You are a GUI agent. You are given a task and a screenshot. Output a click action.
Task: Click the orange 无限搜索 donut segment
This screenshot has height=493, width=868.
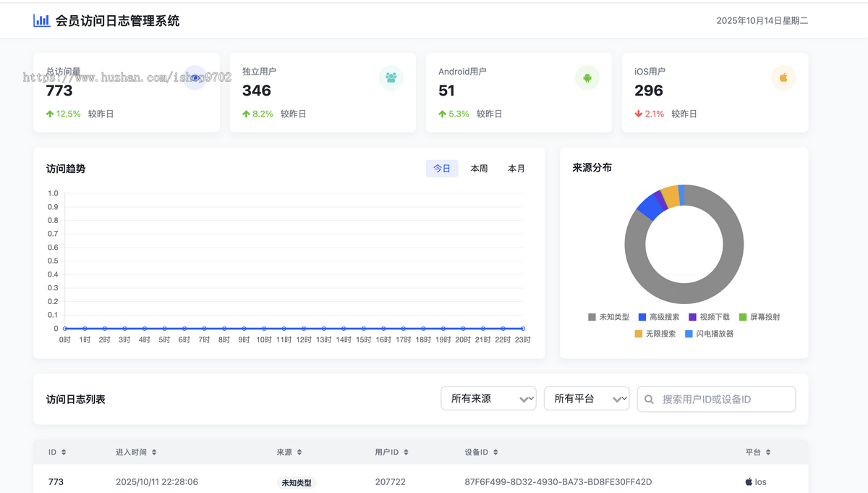[x=671, y=196]
